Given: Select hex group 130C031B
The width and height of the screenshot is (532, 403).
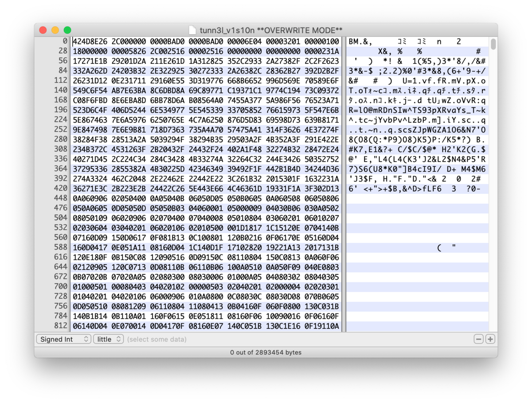Looking at the screenshot, I should pos(321,306).
